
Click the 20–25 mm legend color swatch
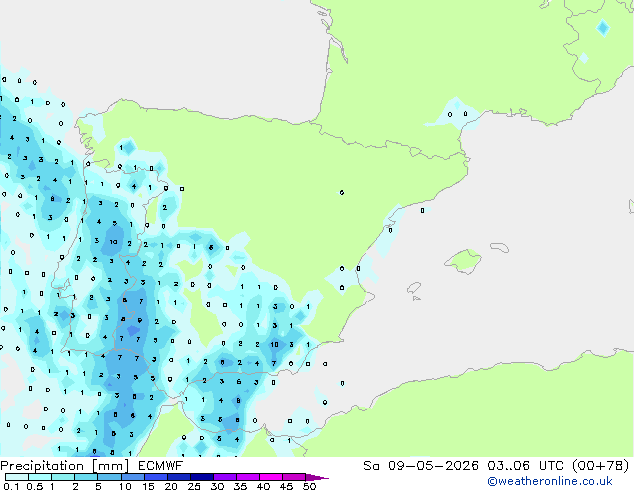(178, 477)
